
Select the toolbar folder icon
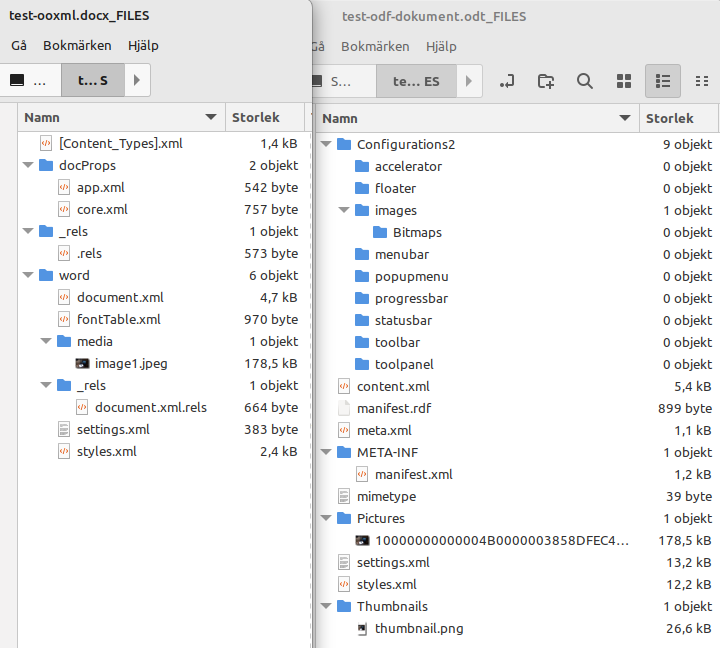point(362,343)
